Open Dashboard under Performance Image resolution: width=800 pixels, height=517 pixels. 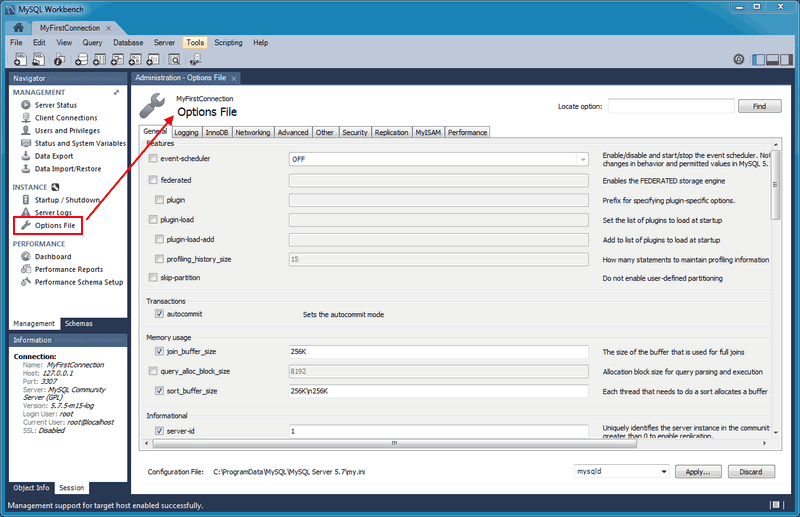[53, 257]
